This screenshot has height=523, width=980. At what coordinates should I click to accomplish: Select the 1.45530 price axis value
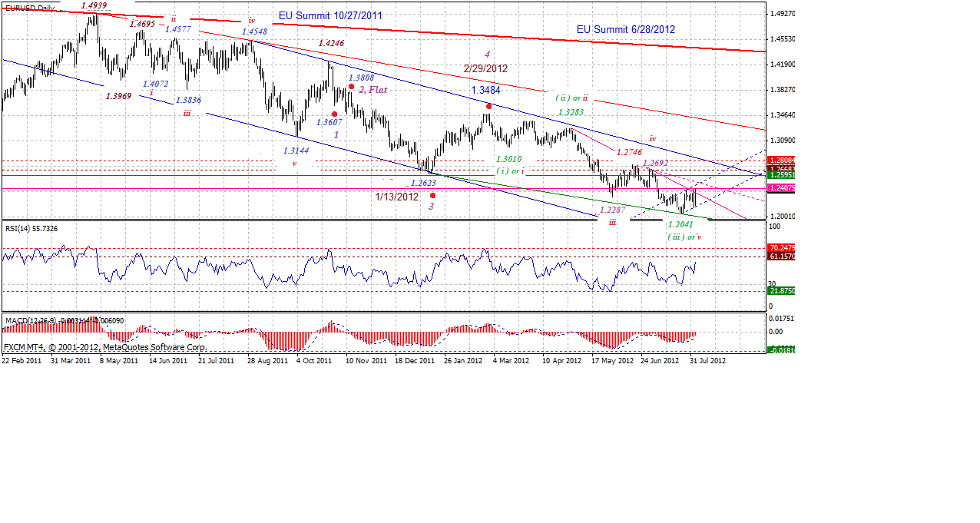pos(784,39)
